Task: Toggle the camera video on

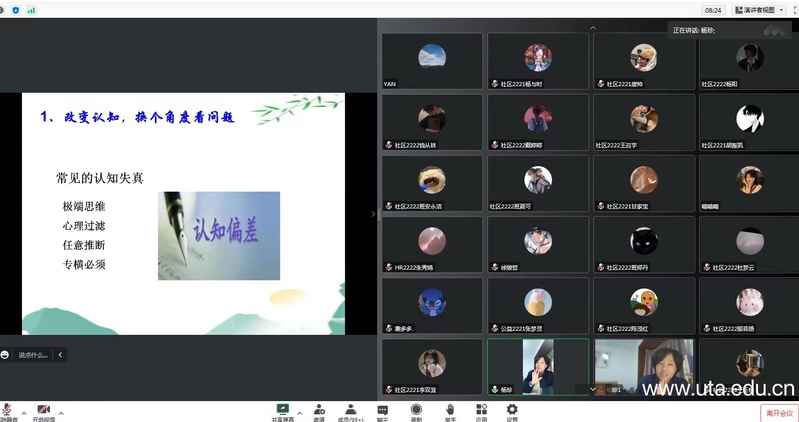Action: [44, 411]
